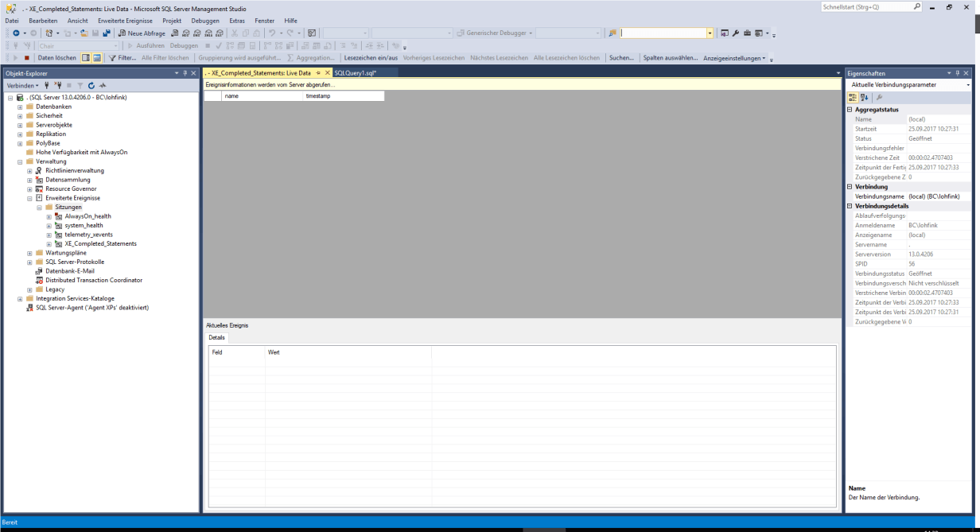Open the Anzeigeeinstellungen dropdown
The width and height of the screenshot is (980, 532).
tap(734, 57)
